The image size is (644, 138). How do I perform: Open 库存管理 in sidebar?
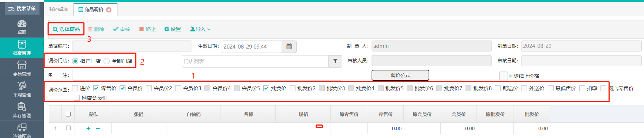pyautogui.click(x=22, y=110)
